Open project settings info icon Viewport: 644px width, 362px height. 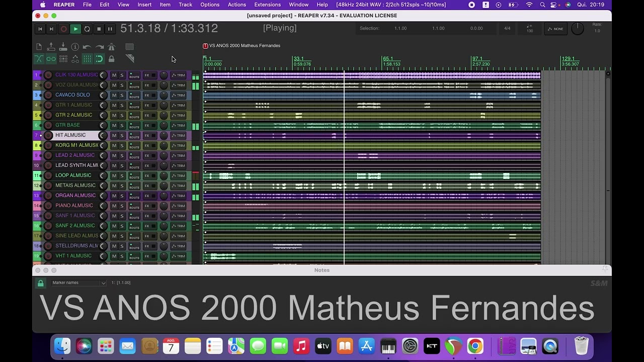click(x=75, y=47)
